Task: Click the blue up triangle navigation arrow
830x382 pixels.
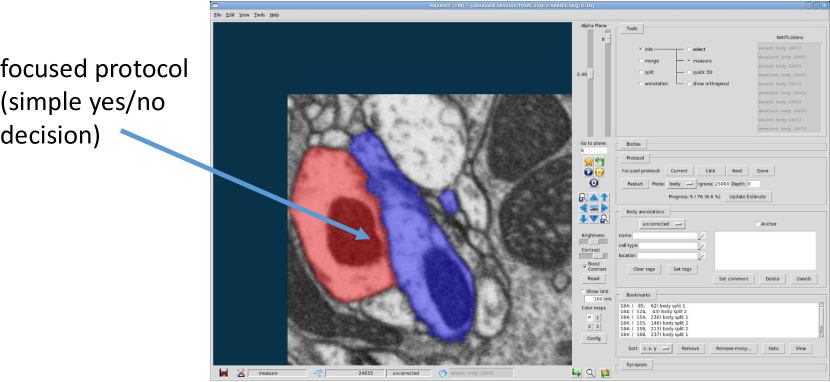Action: coord(594,198)
